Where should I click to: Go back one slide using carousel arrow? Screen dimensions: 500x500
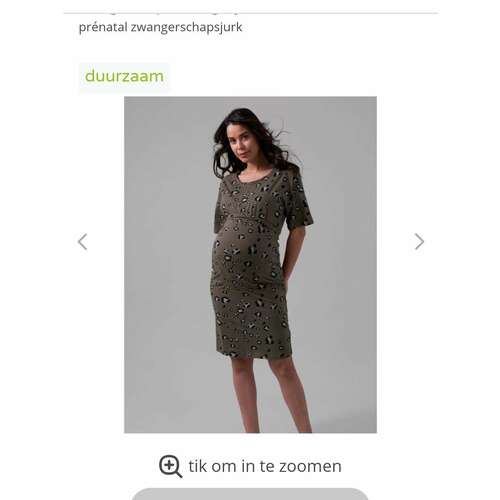[x=82, y=241]
